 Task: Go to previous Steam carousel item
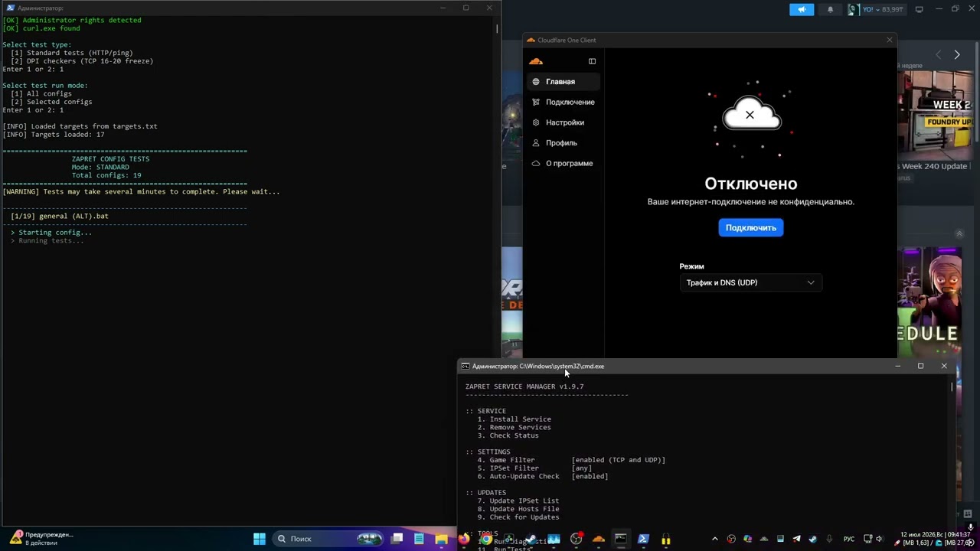(939, 54)
